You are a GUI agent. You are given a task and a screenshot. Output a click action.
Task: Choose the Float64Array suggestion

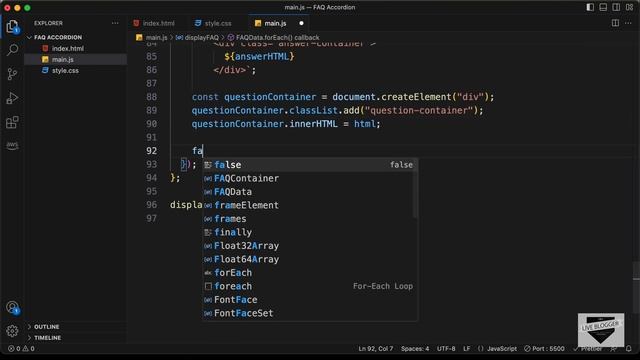pyautogui.click(x=310, y=259)
